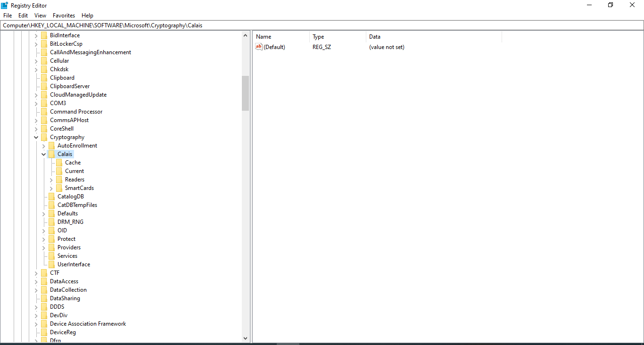Screen dimensions: 644x345
Task: Collapse the Calais key
Action: coord(44,154)
